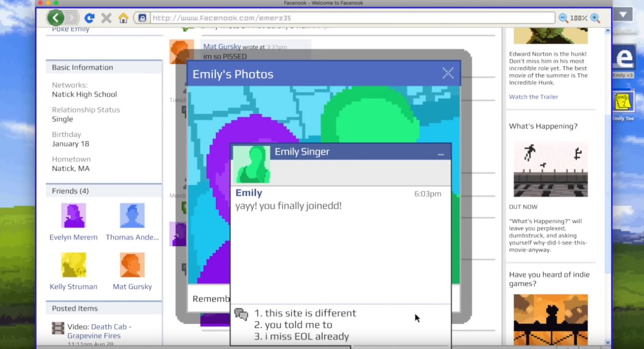Image resolution: width=644 pixels, height=349 pixels.
Task: Open Kelly Struman's friend avatar
Action: click(x=73, y=265)
